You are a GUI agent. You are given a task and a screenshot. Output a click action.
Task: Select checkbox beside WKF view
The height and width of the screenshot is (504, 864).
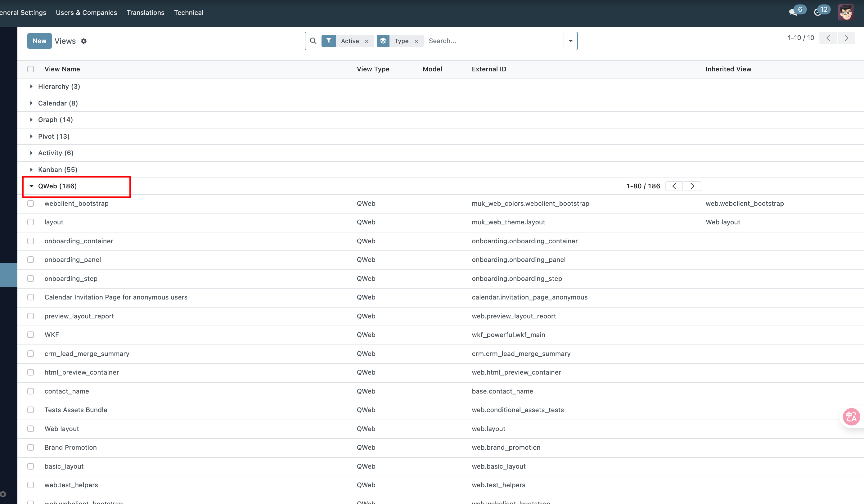tap(31, 335)
